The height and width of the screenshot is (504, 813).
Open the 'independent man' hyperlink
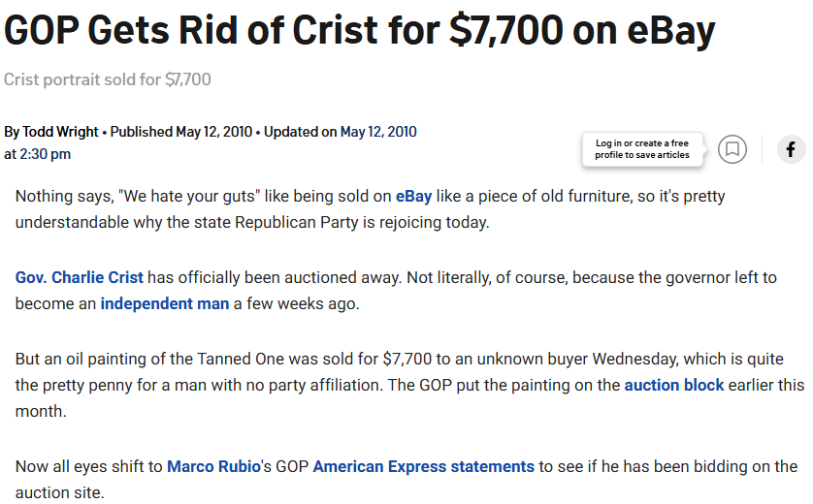tap(165, 303)
